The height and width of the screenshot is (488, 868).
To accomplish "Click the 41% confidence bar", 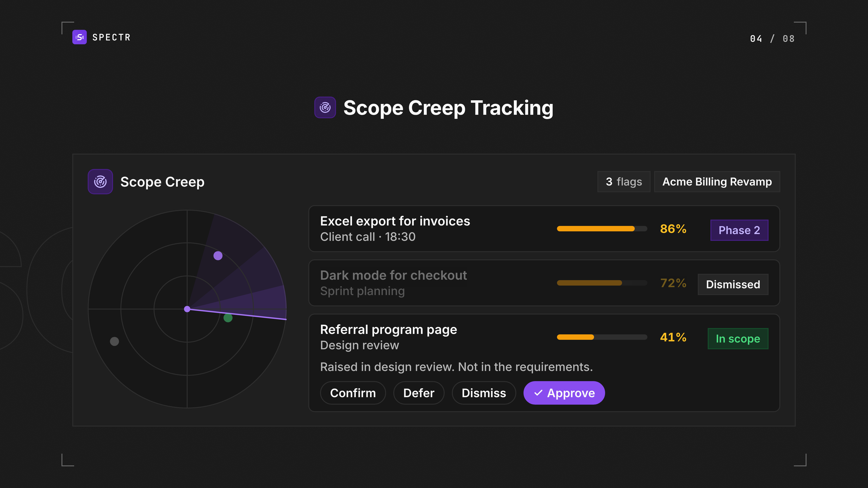I will [602, 337].
